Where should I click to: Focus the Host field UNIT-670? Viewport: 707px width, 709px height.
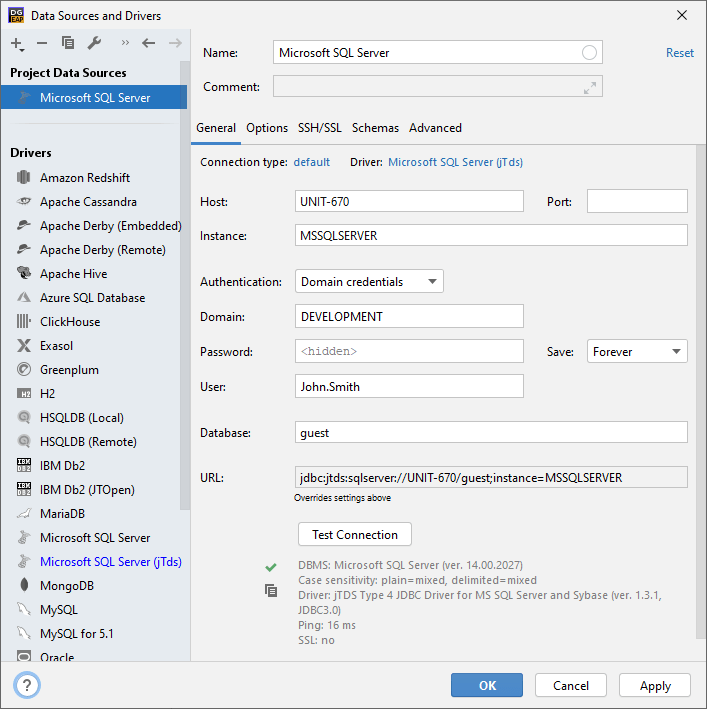click(x=409, y=201)
